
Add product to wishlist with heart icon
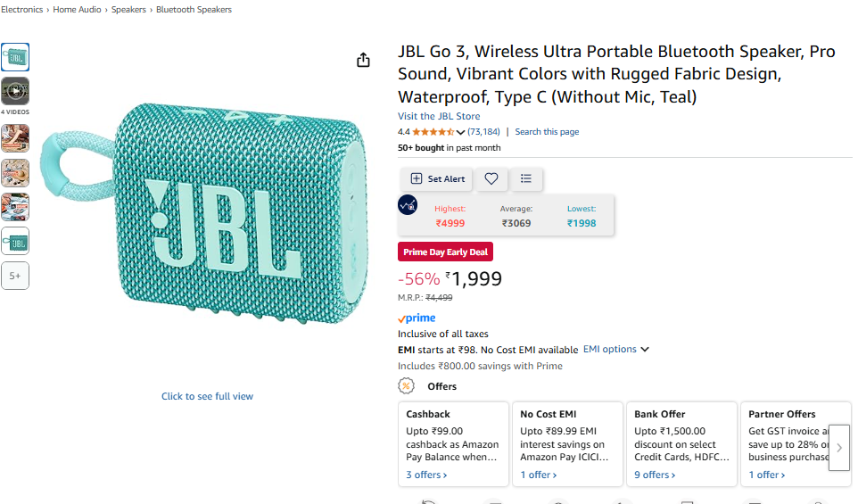tap(491, 179)
